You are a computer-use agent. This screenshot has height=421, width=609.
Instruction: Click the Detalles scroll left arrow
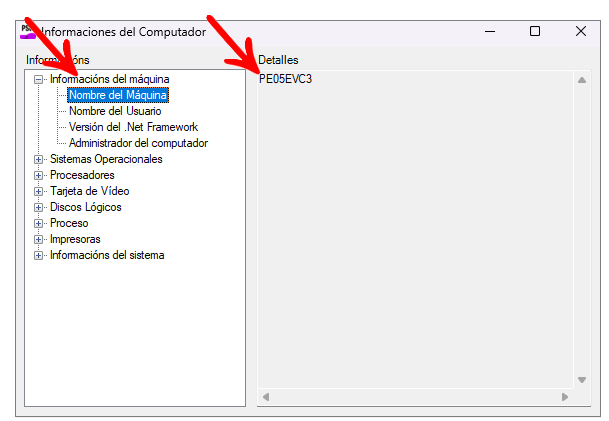266,397
